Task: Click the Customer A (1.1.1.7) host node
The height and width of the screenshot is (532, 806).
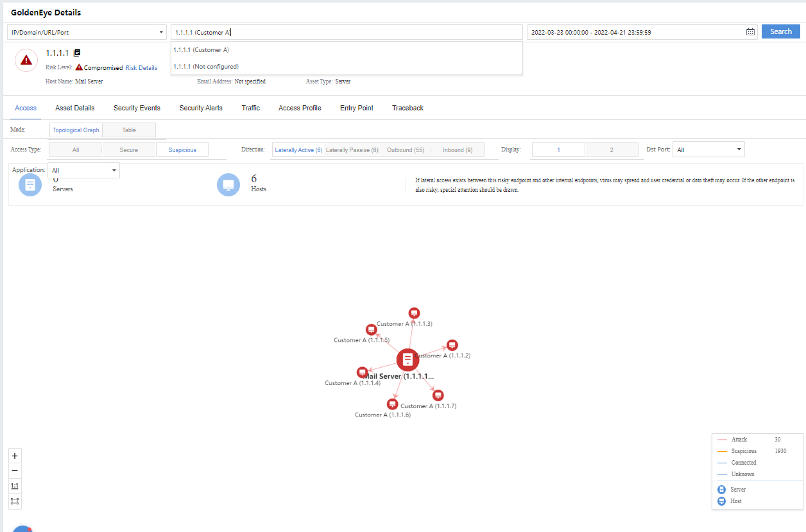Action: pyautogui.click(x=438, y=395)
